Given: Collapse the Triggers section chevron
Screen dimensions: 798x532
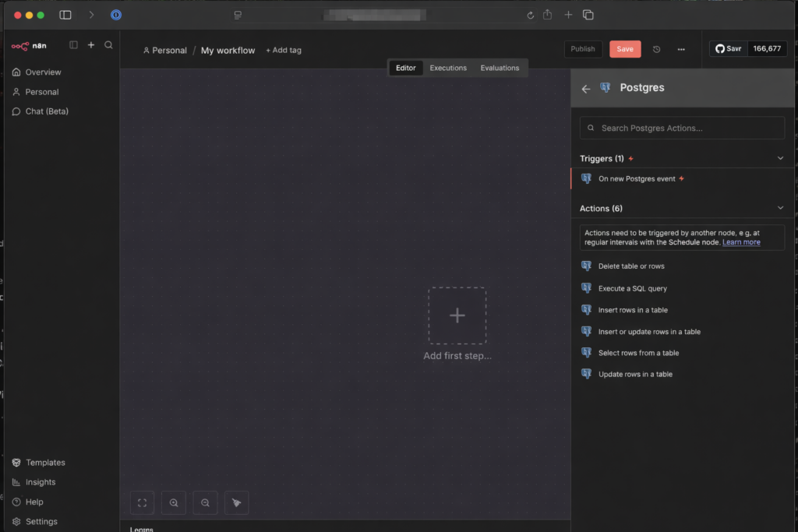Looking at the screenshot, I should (x=781, y=158).
